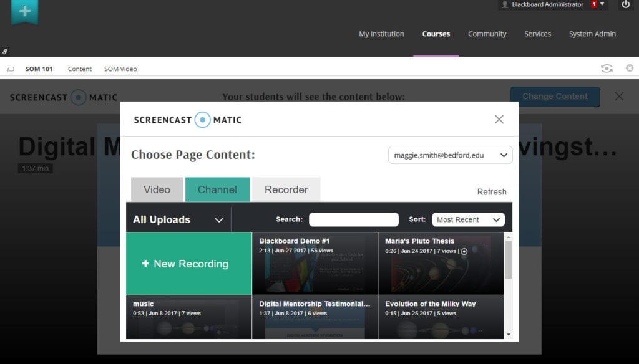Screen dimensions: 639x364
Task: Open the Most Recent sort dropdown
Action: pyautogui.click(x=468, y=219)
